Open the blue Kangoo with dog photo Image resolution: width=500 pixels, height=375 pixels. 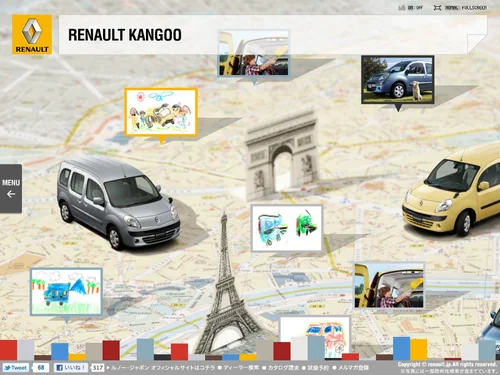(x=398, y=80)
